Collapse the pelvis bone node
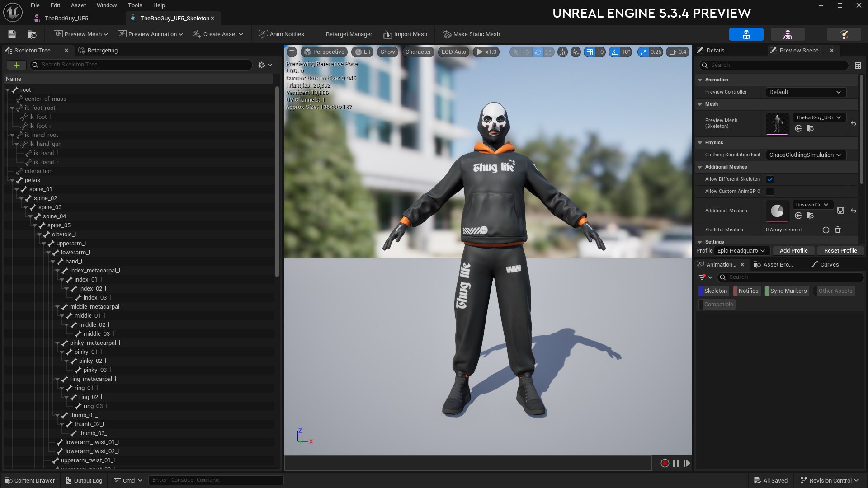868x488 pixels. (x=12, y=180)
